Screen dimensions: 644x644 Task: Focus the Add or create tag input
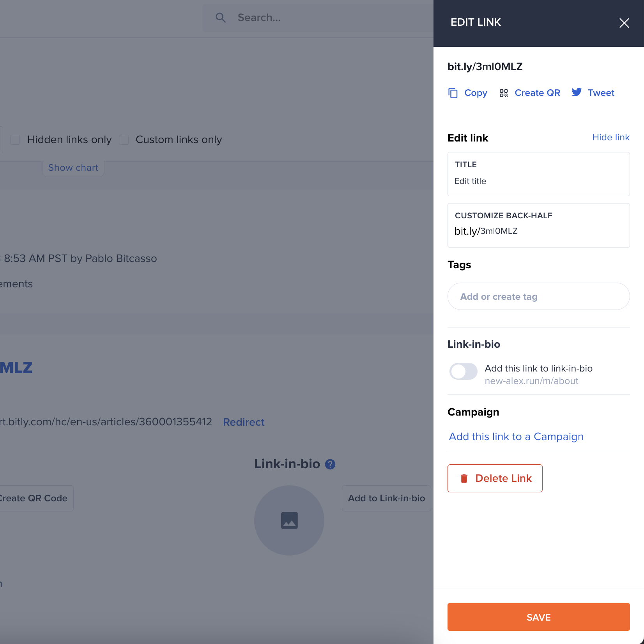pos(538,296)
